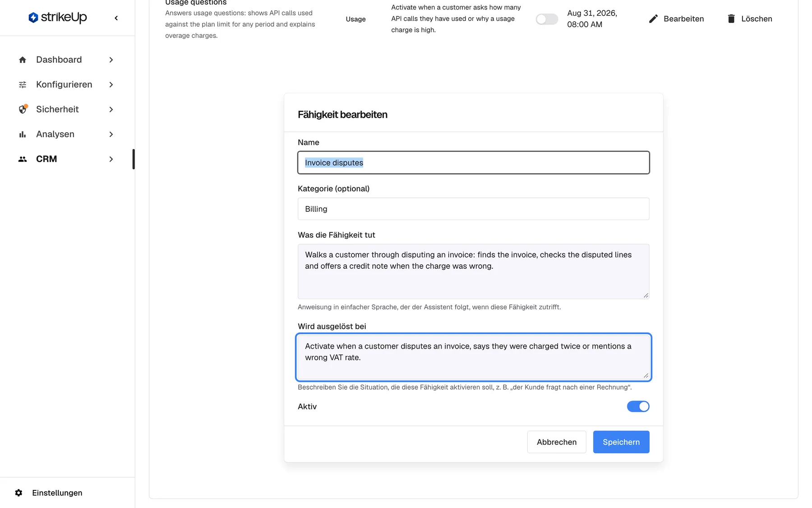Expand the CRM submenu chevron
812x508 pixels.
coord(111,159)
